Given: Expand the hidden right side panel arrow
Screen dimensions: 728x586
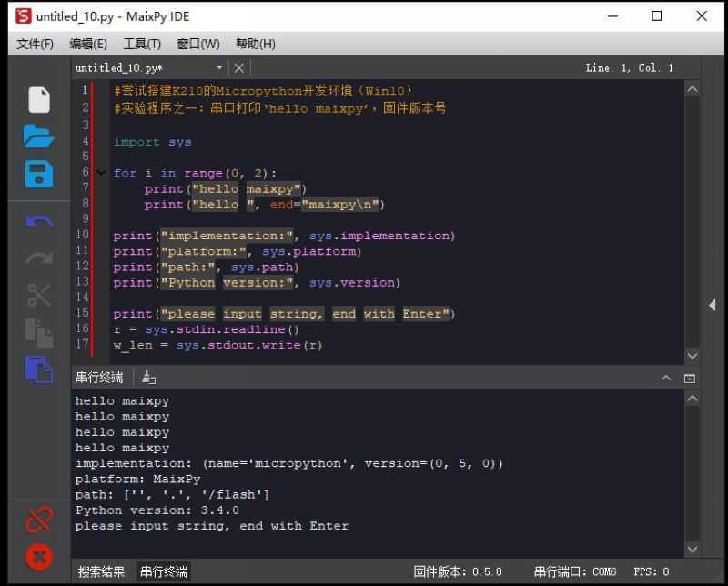Looking at the screenshot, I should (713, 305).
